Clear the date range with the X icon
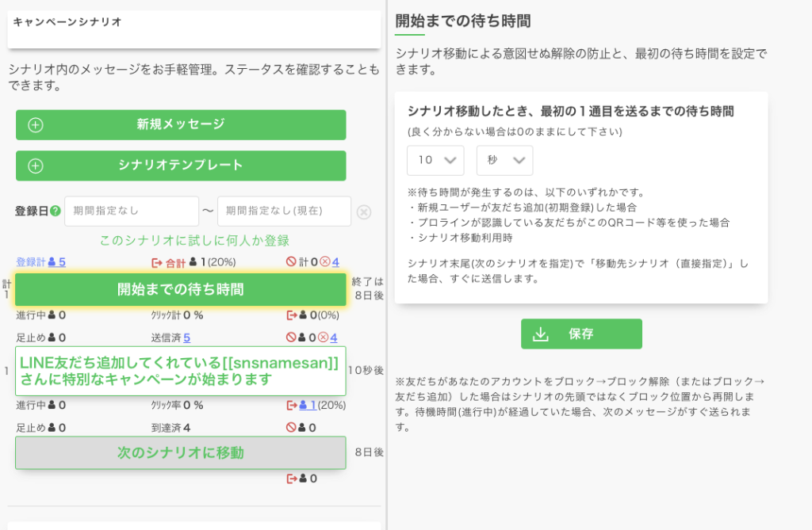 tap(363, 212)
